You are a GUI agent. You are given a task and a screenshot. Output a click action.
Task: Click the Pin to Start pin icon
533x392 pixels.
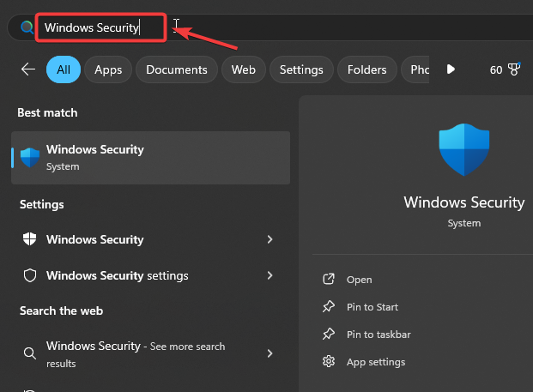pos(328,307)
